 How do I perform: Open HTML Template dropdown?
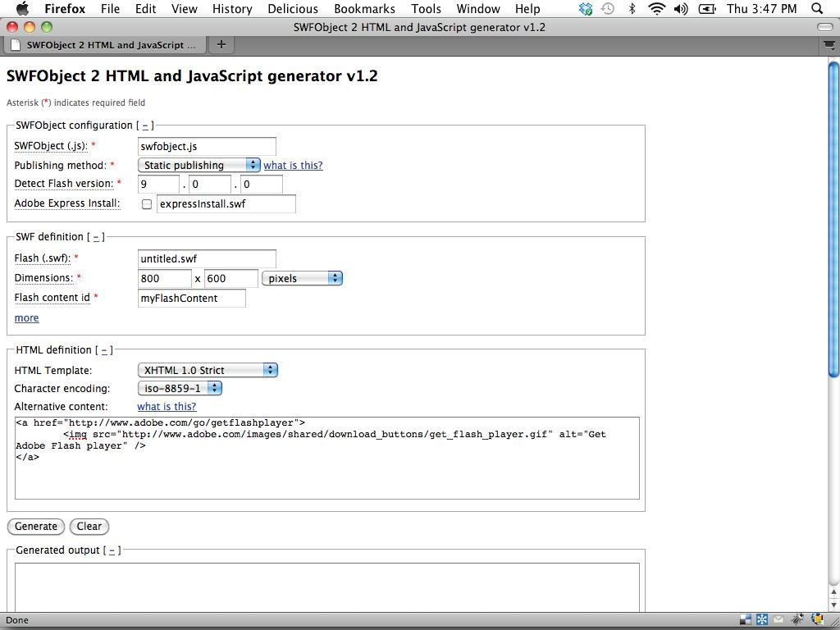pos(208,370)
